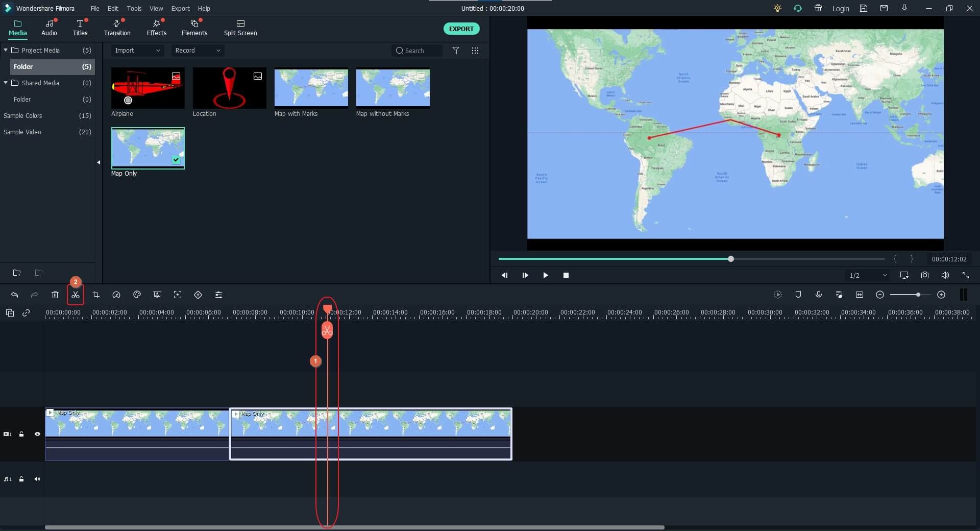Screen dimensions: 980x531
Task: Select the Airplane media thumbnail
Action: click(147, 88)
